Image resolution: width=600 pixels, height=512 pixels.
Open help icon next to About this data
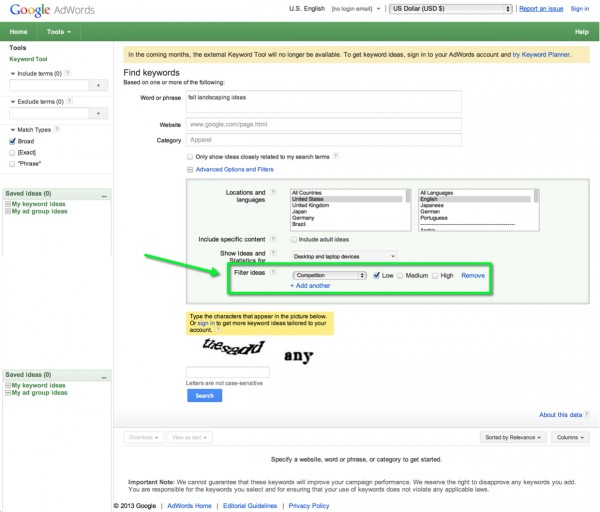click(587, 414)
